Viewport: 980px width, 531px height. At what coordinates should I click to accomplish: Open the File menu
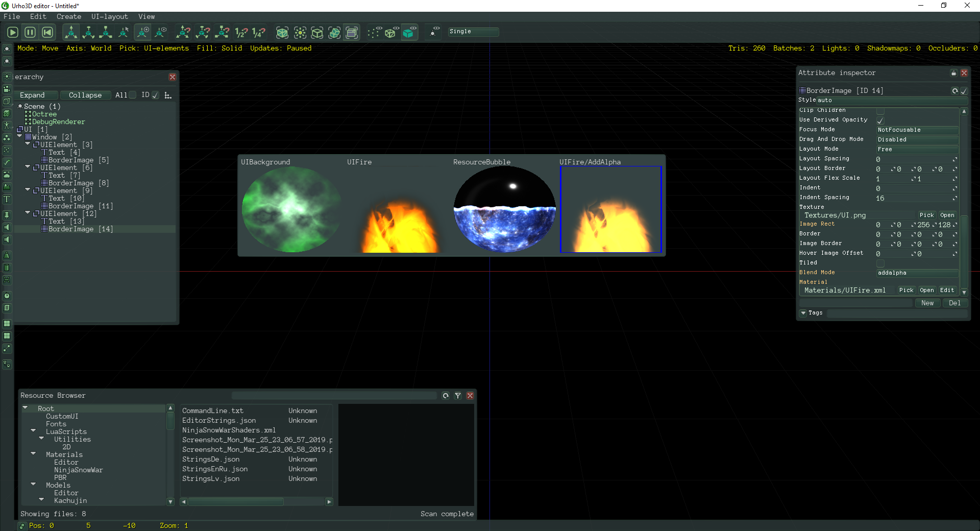coord(12,17)
